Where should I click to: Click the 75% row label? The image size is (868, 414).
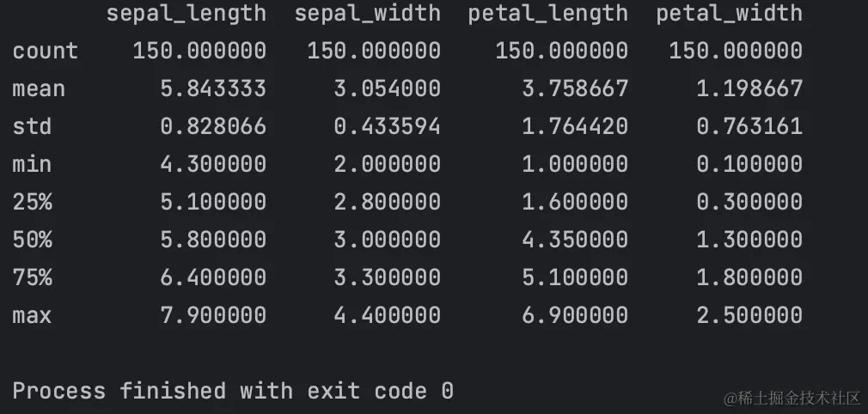[x=32, y=277]
